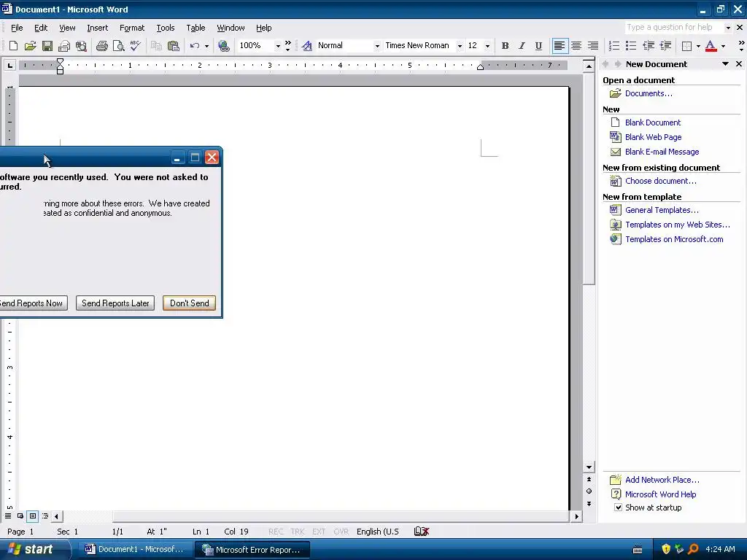Open a file with the toolbar folder icon

30,46
